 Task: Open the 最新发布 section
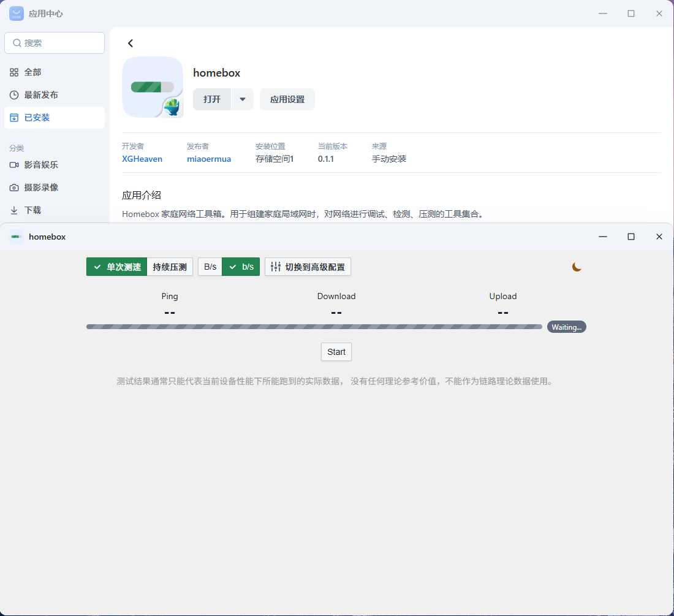click(55, 95)
